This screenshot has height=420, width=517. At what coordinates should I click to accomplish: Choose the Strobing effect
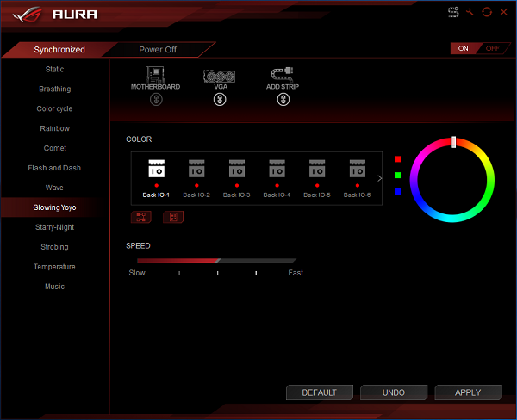[x=55, y=247]
